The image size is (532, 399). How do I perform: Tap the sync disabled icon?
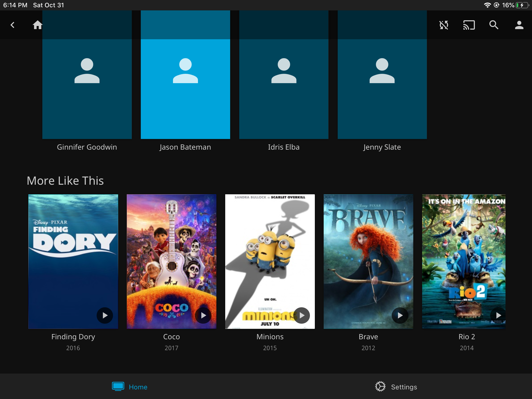click(444, 25)
